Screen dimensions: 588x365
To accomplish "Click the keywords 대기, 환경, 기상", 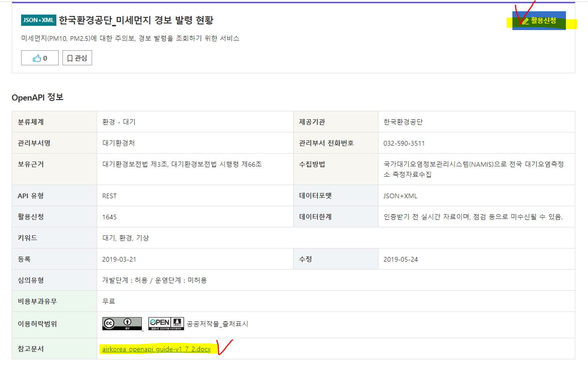I will click(125, 238).
